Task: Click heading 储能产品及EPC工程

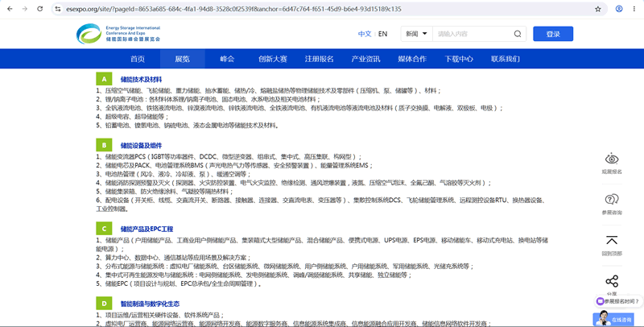Action: coord(147,229)
